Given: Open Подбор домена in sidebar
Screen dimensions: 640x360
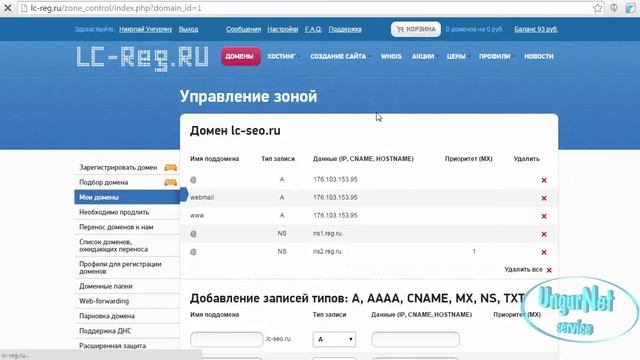Looking at the screenshot, I should (104, 182).
